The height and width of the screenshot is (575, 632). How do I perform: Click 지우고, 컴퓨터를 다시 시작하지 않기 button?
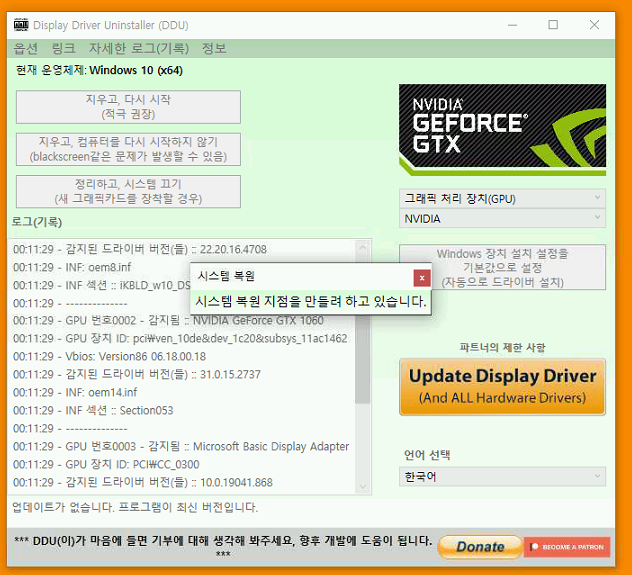point(128,149)
